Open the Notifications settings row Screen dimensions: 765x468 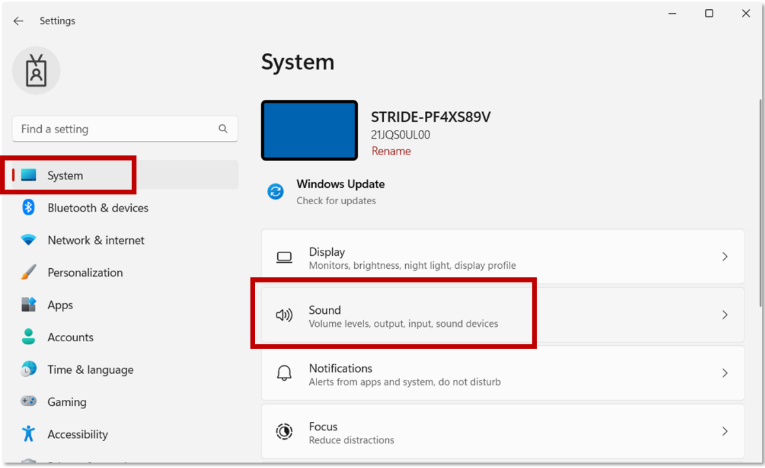(503, 373)
